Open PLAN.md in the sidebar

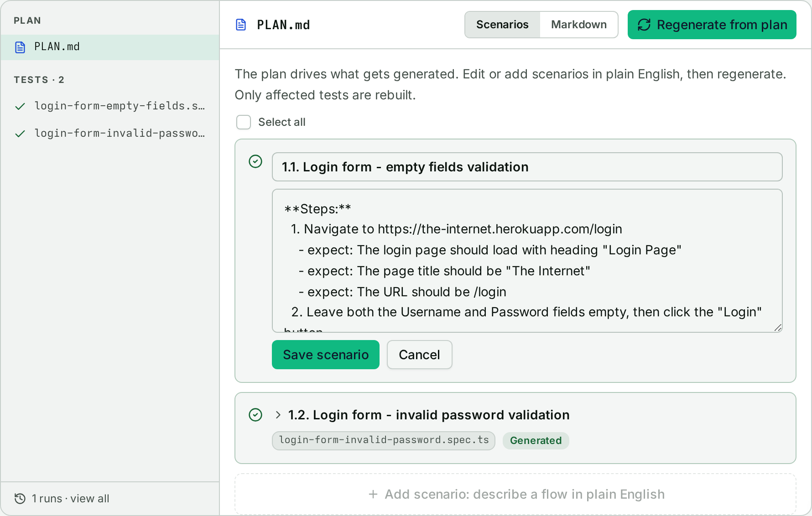[x=110, y=47]
